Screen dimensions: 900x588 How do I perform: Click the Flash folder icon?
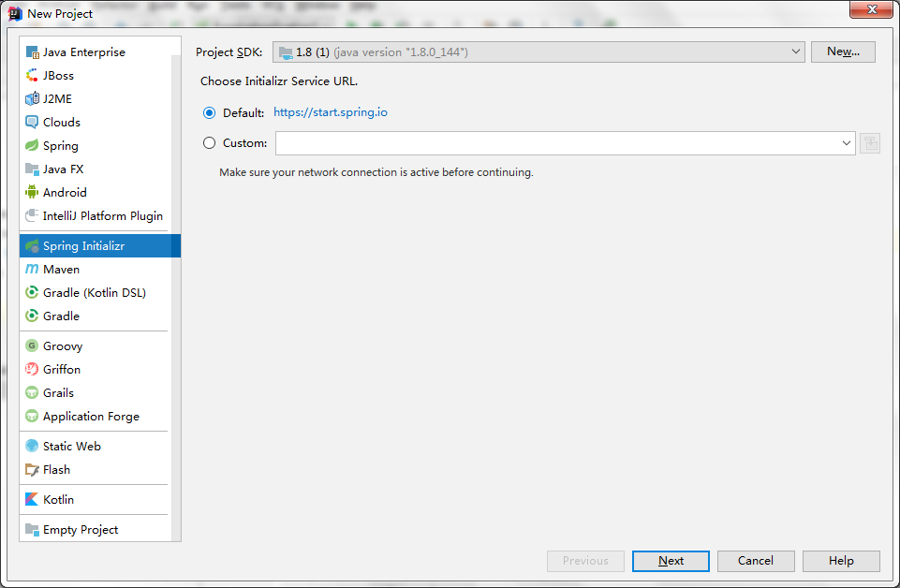[32, 470]
